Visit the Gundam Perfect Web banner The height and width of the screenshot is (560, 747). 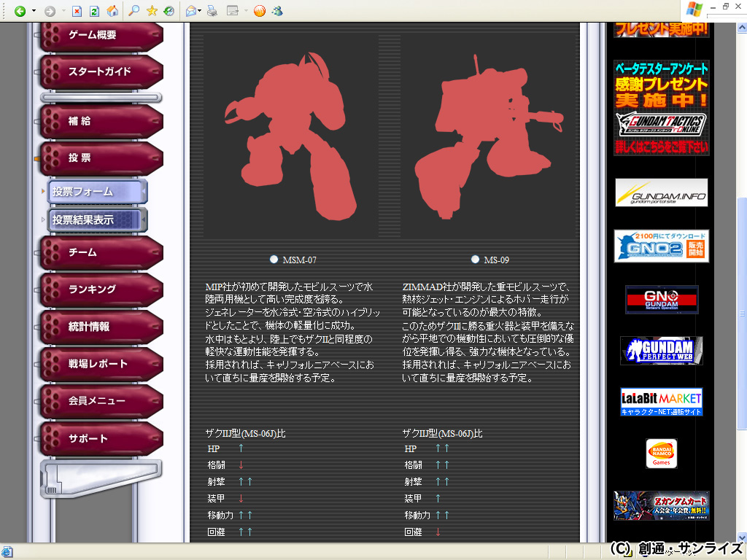[661, 351]
